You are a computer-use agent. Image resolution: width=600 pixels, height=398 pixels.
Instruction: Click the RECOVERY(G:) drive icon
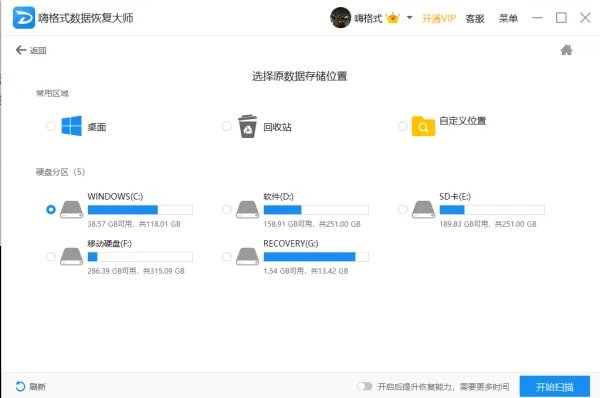pyautogui.click(x=247, y=257)
